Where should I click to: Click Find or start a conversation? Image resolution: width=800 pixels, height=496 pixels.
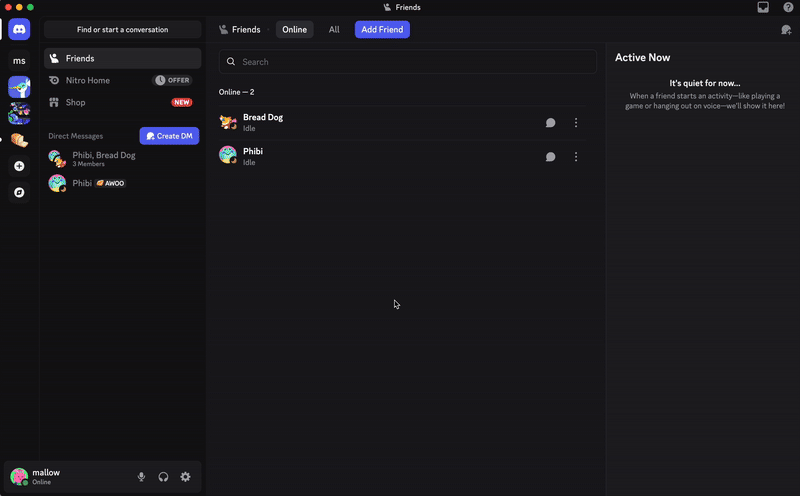(x=122, y=30)
